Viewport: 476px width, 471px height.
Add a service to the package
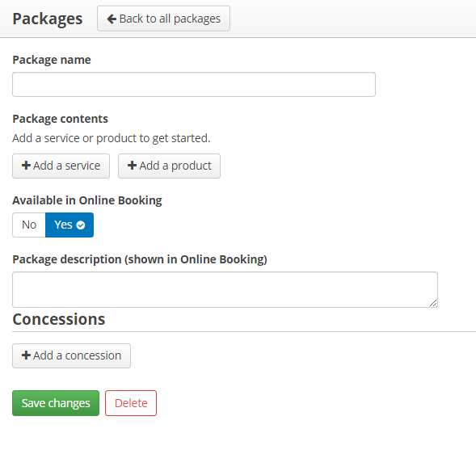click(x=61, y=166)
